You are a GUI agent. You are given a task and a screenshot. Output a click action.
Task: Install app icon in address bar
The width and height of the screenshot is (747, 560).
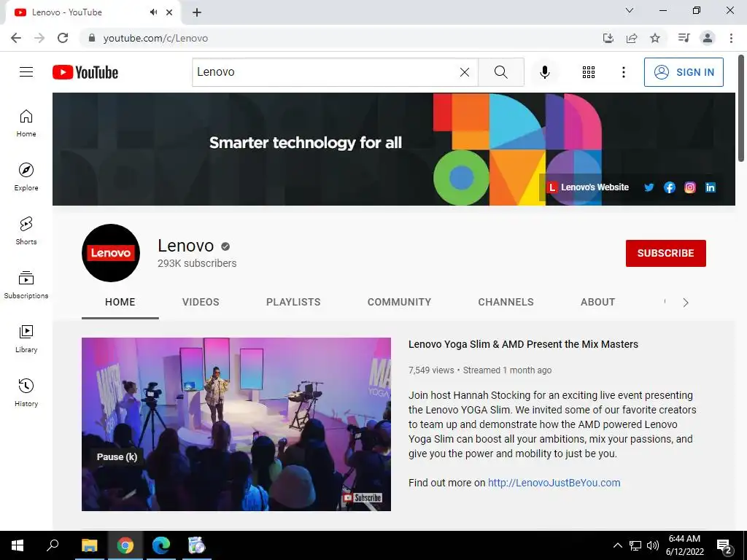[608, 38]
